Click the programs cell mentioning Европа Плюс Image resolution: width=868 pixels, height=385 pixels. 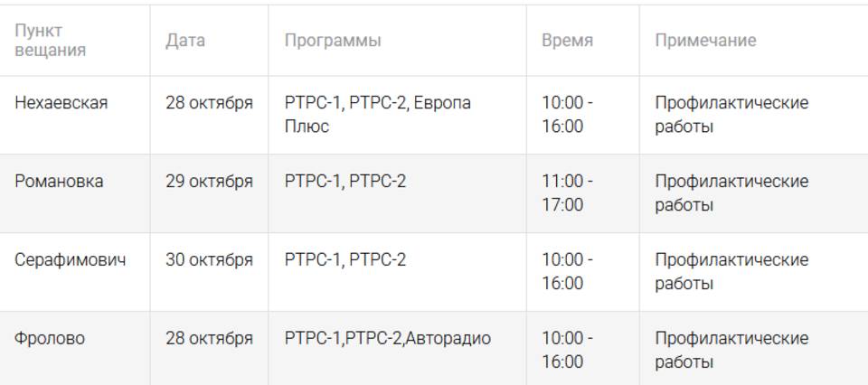click(377, 115)
